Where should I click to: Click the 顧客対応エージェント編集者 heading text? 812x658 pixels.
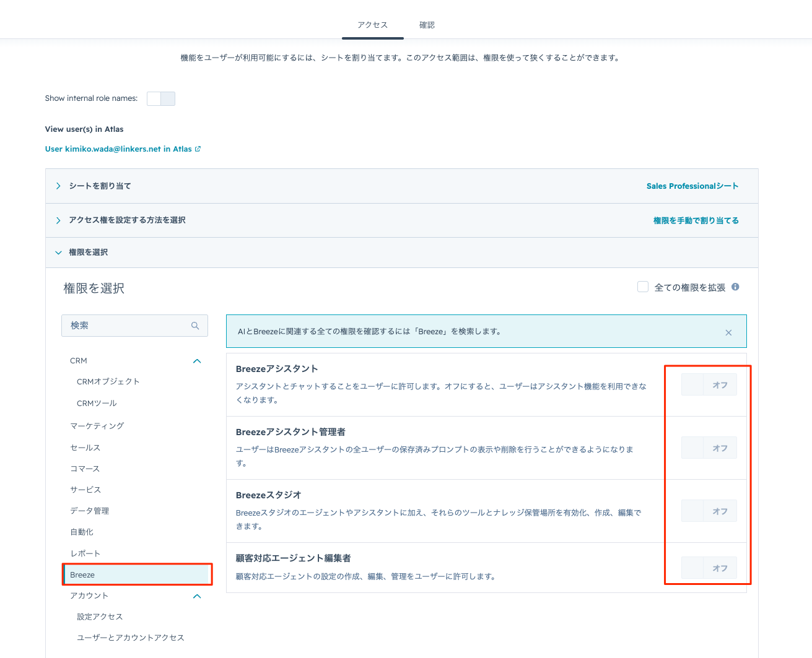point(294,558)
